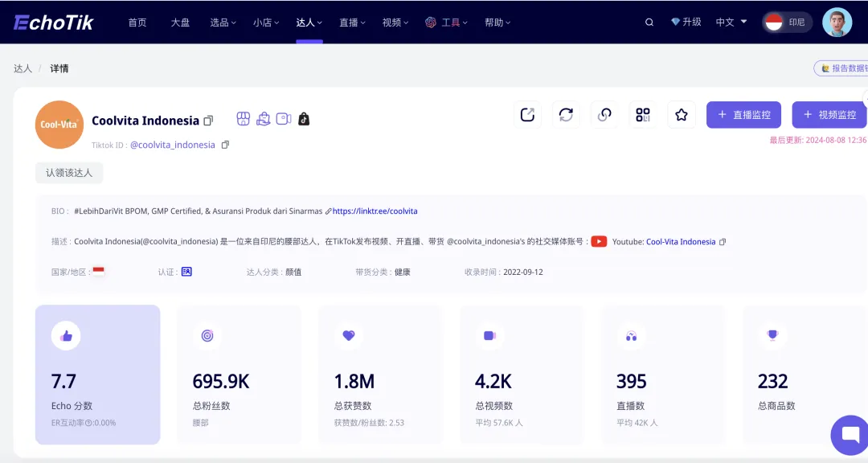Copy the TikTok ID @coolvita_indonesia
Screen dimensions: 868x463
[225, 145]
